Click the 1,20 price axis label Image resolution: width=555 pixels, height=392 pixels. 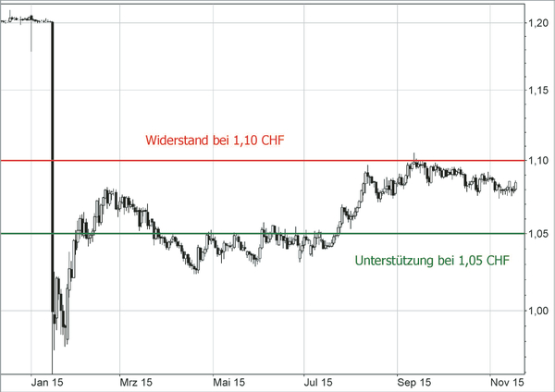coord(538,23)
